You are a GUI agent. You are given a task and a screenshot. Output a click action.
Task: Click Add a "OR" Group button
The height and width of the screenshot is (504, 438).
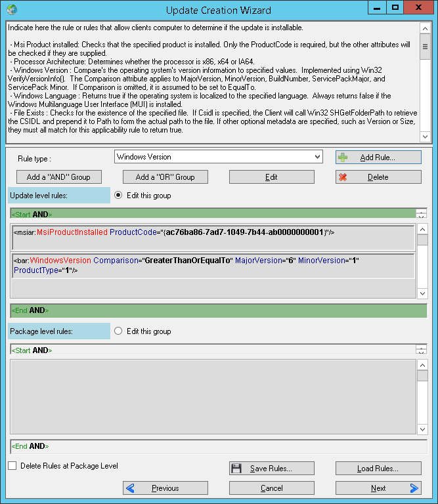point(165,177)
